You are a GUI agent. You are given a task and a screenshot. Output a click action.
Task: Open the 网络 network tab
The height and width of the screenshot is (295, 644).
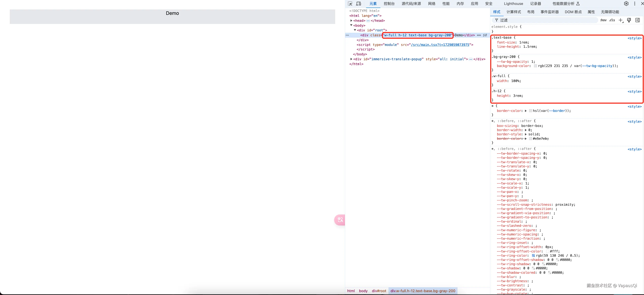432,4
